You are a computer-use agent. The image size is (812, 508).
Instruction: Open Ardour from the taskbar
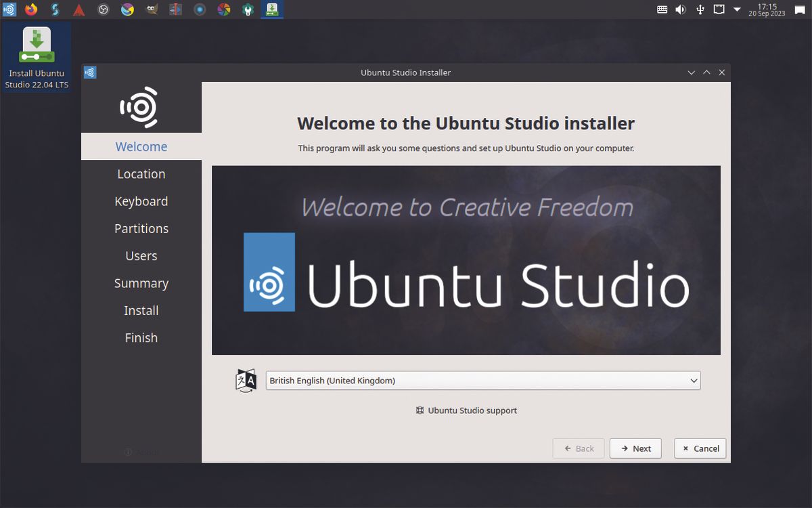point(79,9)
